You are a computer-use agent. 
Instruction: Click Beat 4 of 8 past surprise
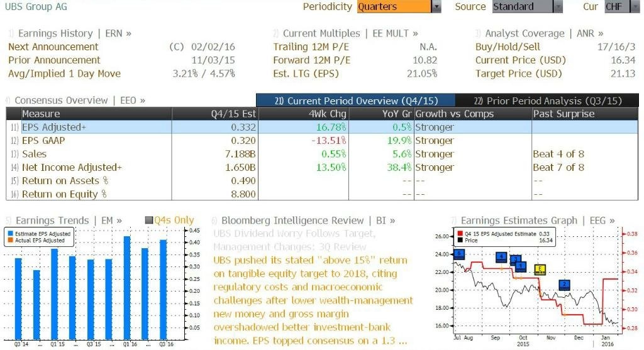[558, 154]
